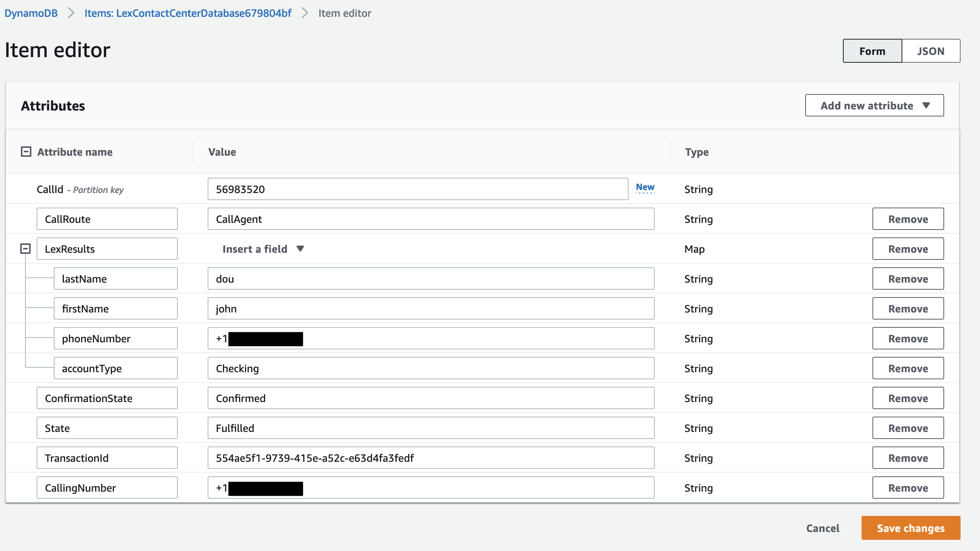Save changes to the item

tap(911, 528)
